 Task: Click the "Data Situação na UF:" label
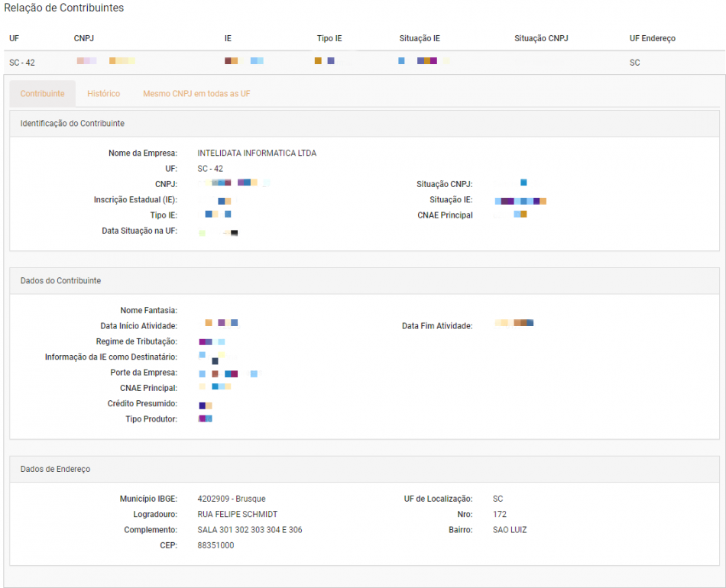coord(140,231)
